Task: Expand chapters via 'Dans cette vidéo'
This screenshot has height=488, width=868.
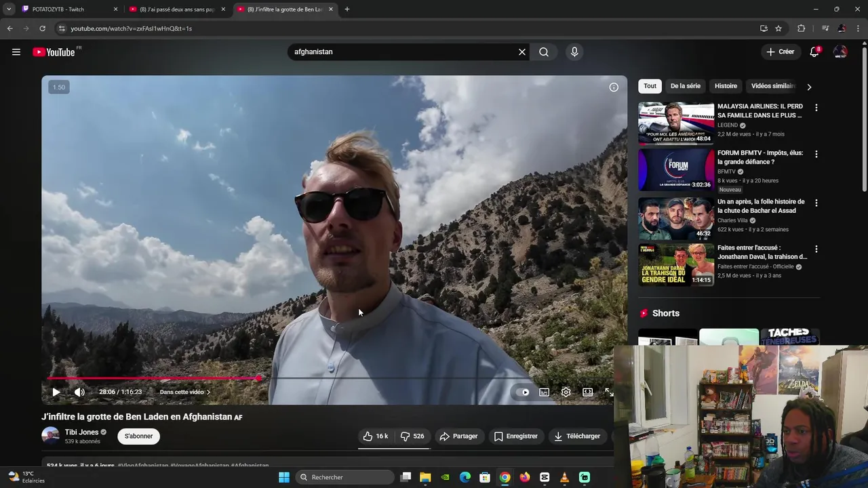Action: [x=184, y=392]
